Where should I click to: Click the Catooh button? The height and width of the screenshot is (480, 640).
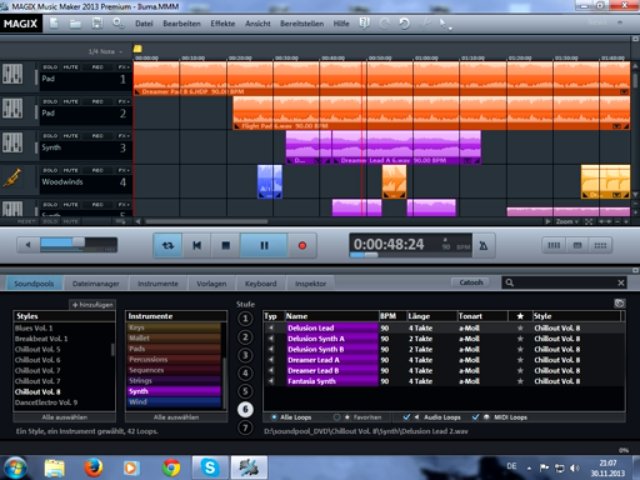pyautogui.click(x=471, y=283)
